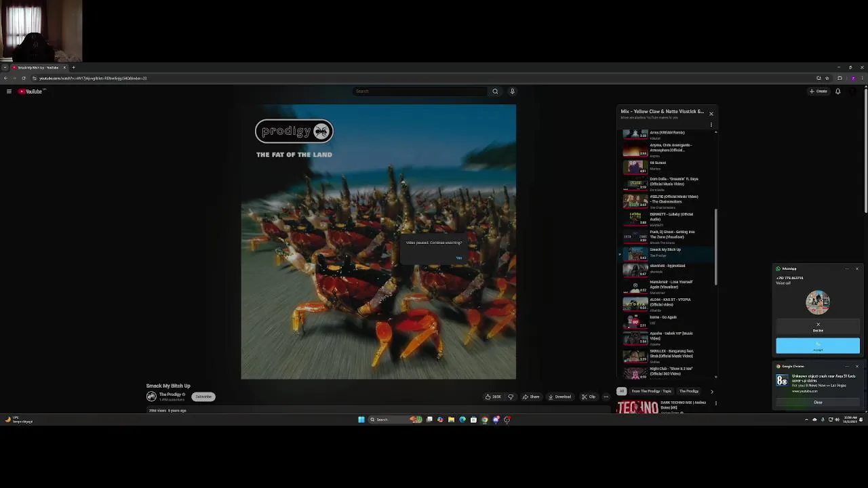
Task: Open Microsoft Edge from the taskbar
Action: (462, 420)
